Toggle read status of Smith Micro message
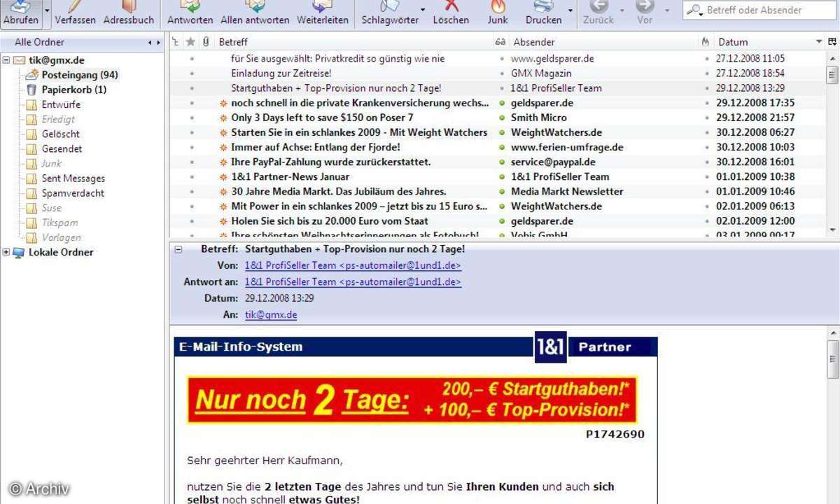 click(x=502, y=118)
